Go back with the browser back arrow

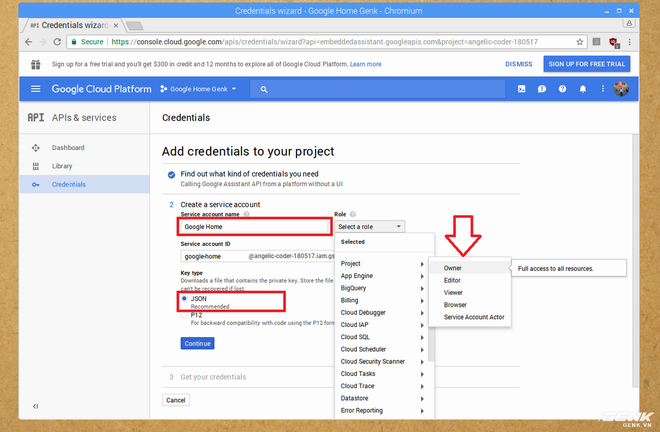pyautogui.click(x=28, y=42)
